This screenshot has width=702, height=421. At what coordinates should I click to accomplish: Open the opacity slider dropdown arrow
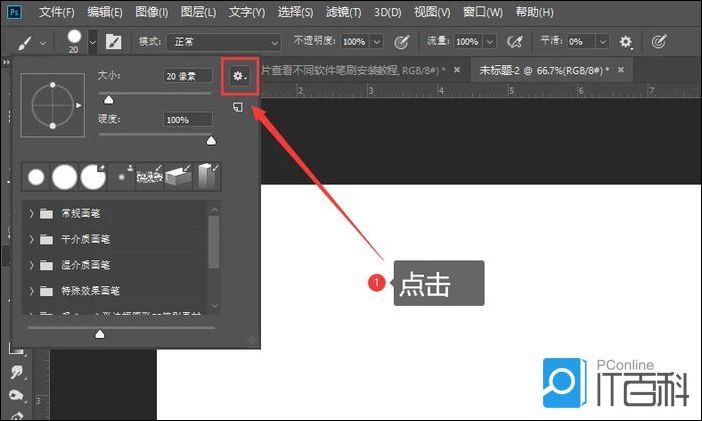tap(377, 42)
